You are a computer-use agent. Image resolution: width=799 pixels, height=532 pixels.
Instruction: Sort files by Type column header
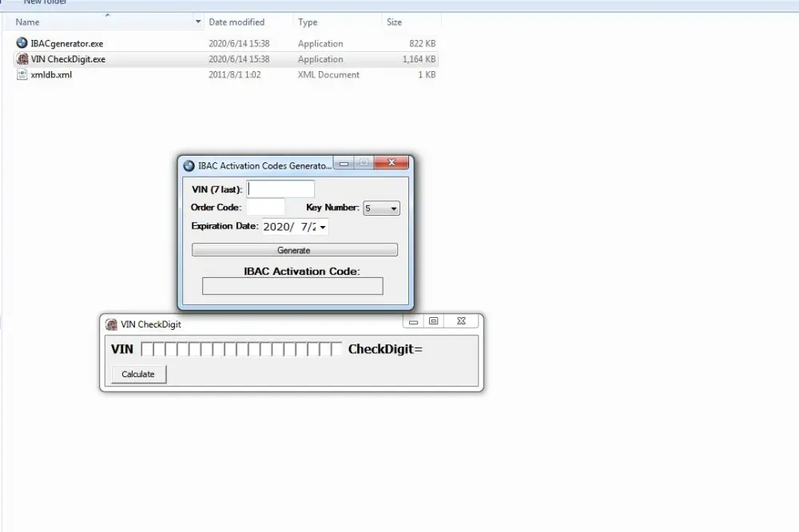(x=308, y=22)
